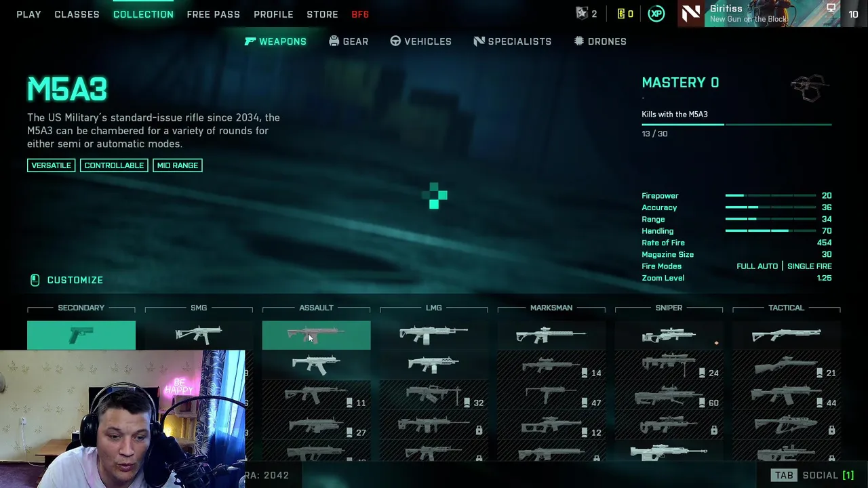Select the assault rifle locked at 27

pyautogui.click(x=316, y=424)
